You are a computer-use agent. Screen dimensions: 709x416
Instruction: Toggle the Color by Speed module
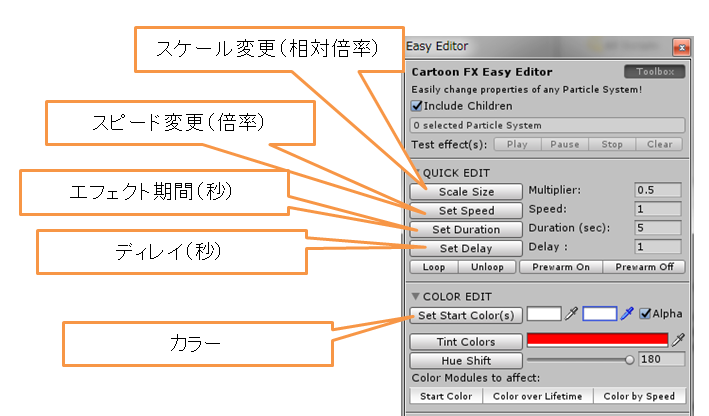click(x=639, y=396)
